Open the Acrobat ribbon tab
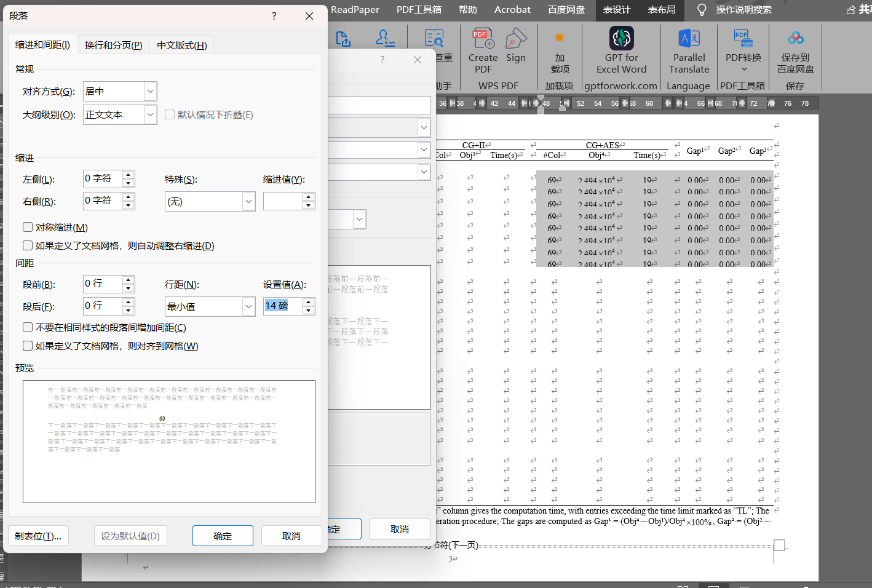Viewport: 872px width, 588px height. tap(512, 9)
